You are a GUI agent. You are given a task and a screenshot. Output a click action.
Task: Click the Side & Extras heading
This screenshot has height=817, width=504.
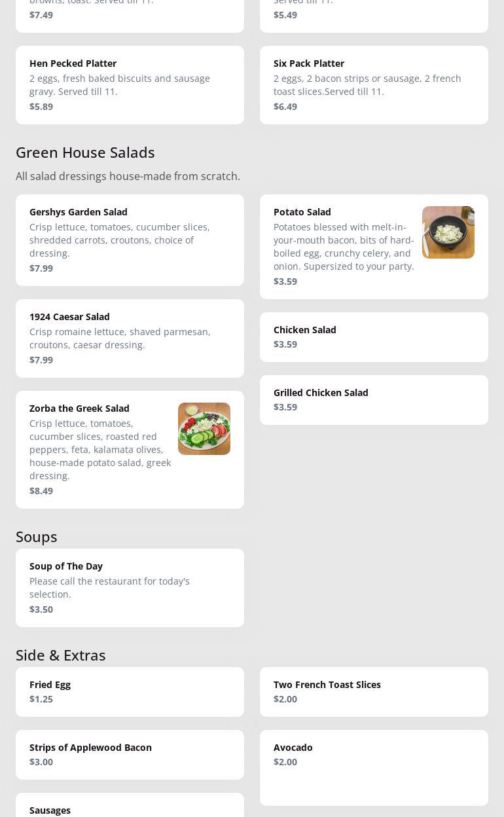(x=61, y=655)
